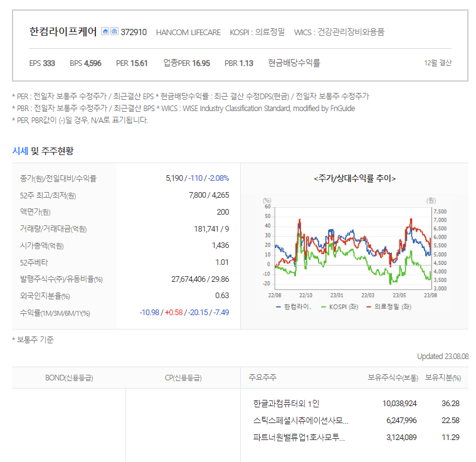Click the market cap value 1,436
This screenshot has width=476, height=462.
click(220, 245)
